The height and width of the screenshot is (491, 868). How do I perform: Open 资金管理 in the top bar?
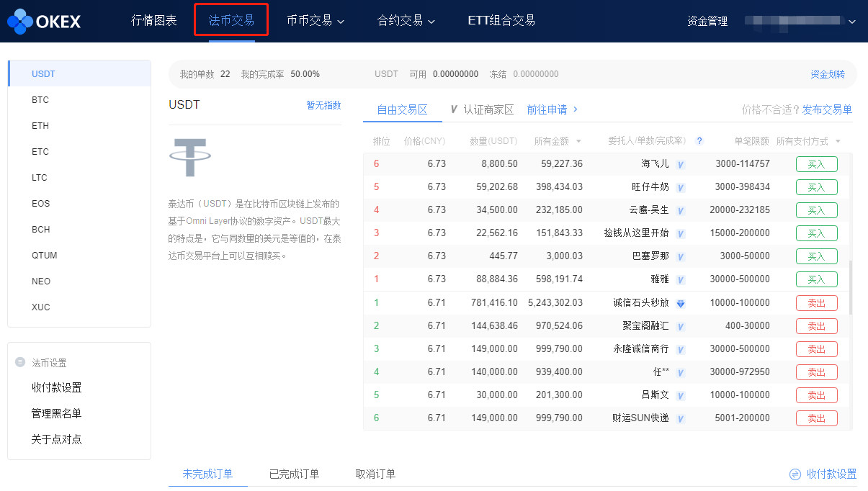coord(707,22)
